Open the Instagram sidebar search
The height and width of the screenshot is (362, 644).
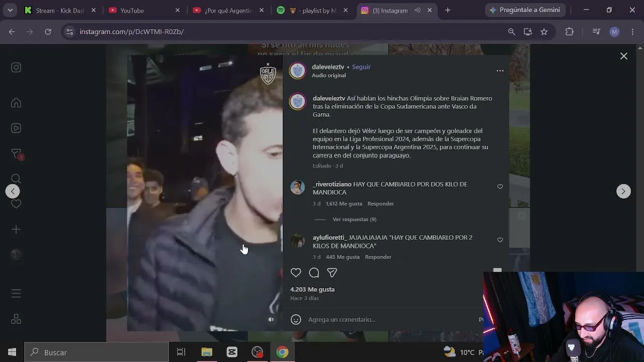[x=16, y=179]
